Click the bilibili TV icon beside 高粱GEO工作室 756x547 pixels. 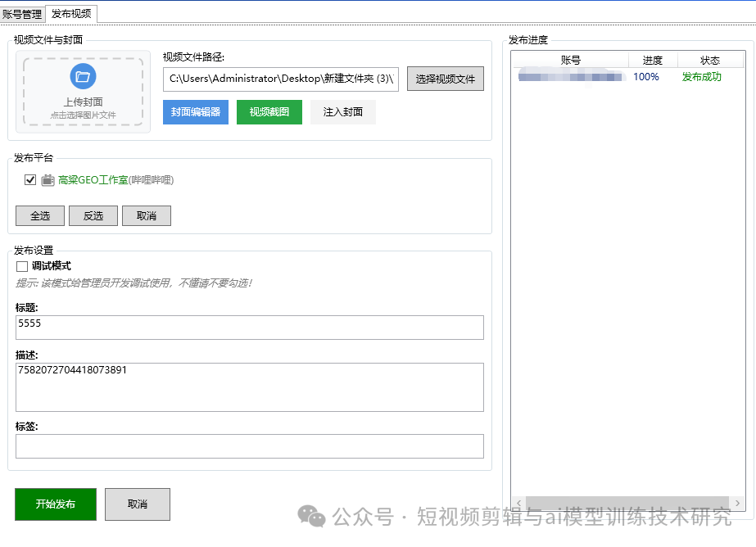point(48,179)
